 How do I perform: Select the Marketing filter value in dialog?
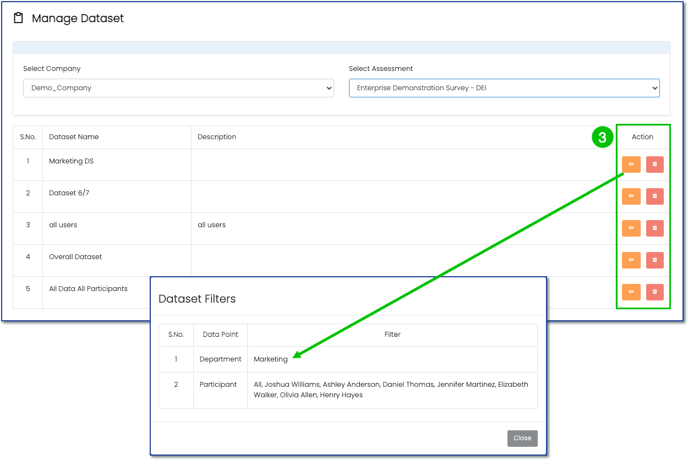pos(270,359)
